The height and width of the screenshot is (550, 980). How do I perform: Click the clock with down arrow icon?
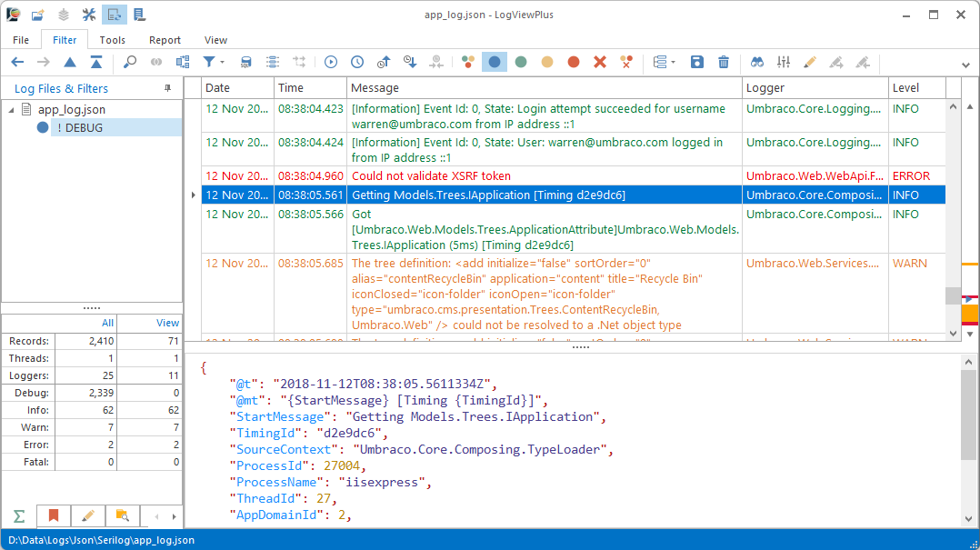(x=410, y=62)
